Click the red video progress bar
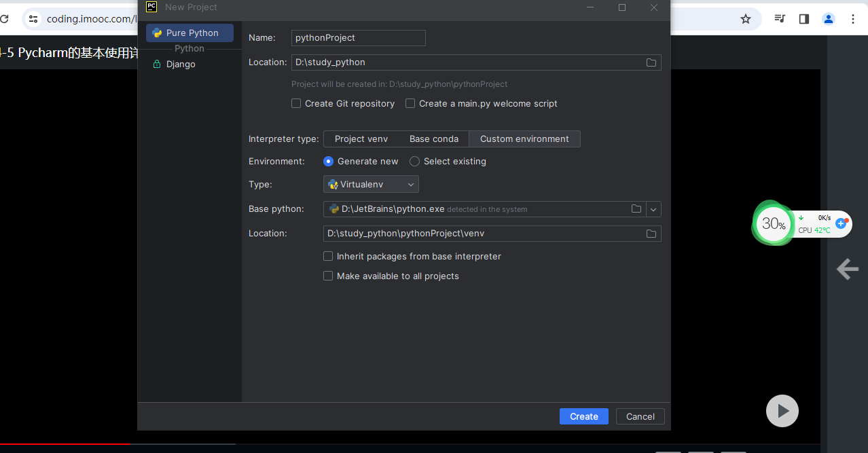Viewport: 868px width, 453px height. pos(65,444)
